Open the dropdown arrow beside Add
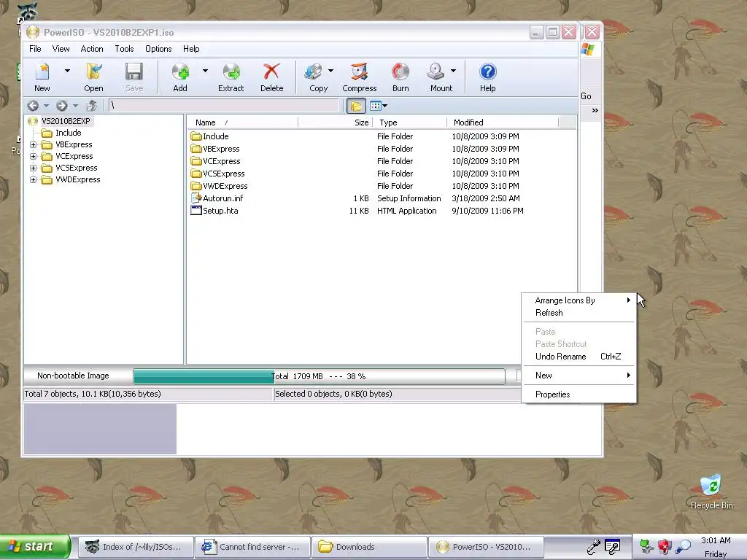 point(205,71)
